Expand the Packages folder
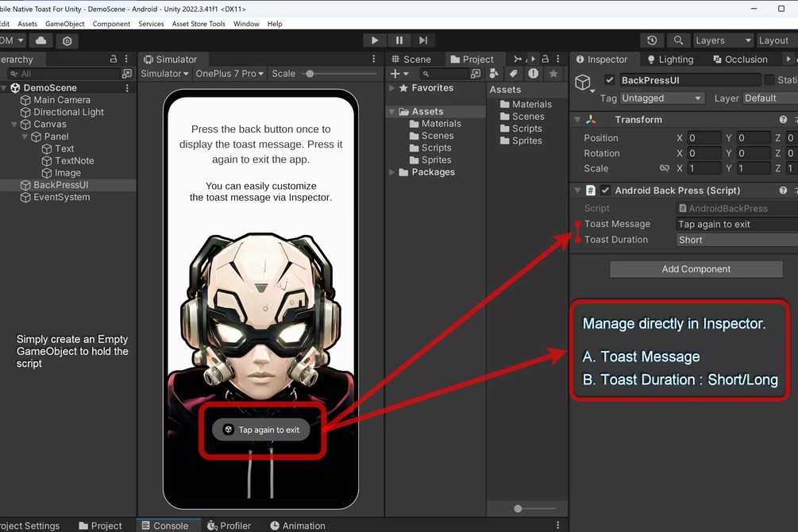 click(x=392, y=172)
